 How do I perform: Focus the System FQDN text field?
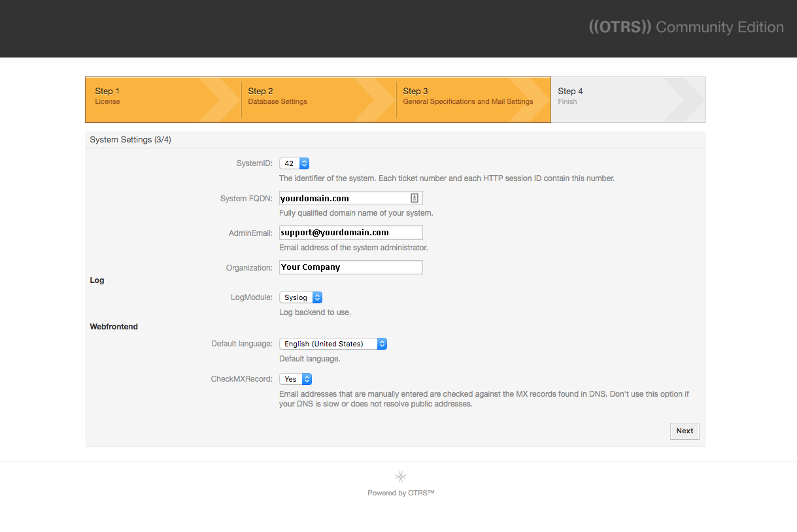click(x=350, y=198)
